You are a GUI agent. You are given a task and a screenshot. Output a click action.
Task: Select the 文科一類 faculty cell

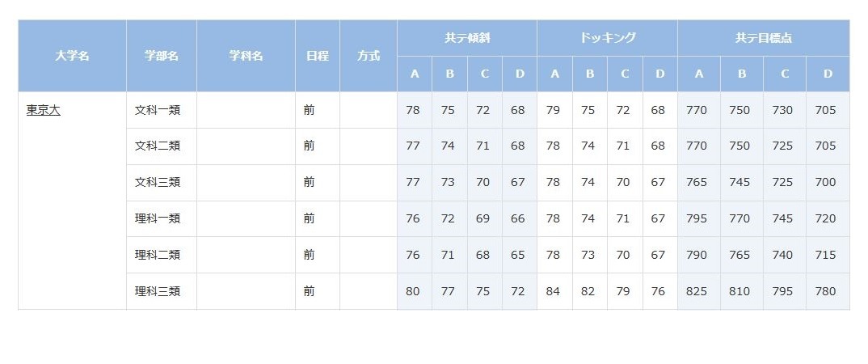tap(157, 110)
